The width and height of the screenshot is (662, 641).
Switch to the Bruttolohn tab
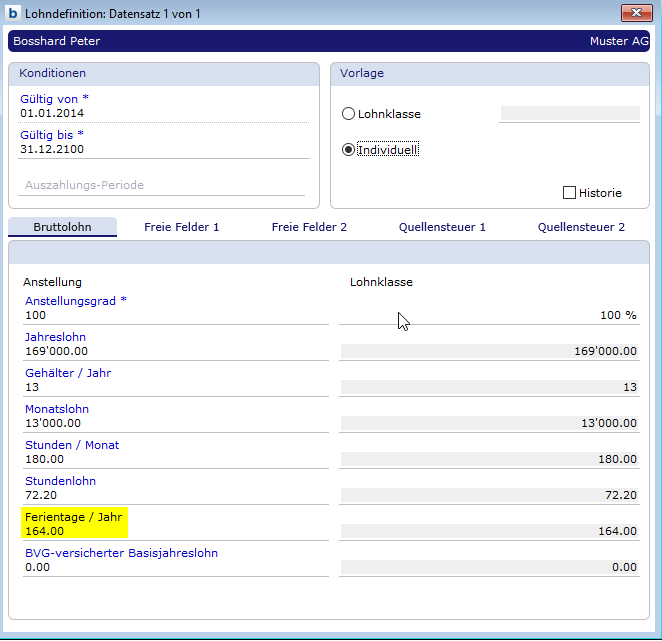point(62,227)
